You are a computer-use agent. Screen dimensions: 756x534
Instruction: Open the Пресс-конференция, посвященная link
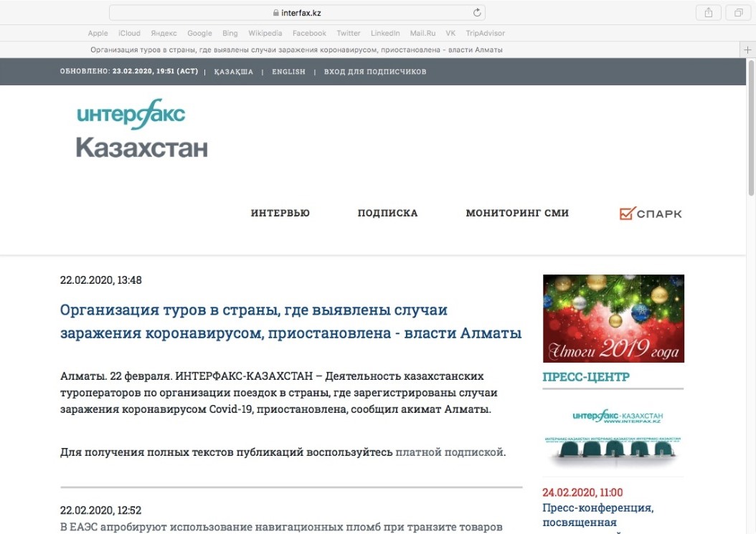pos(598,515)
